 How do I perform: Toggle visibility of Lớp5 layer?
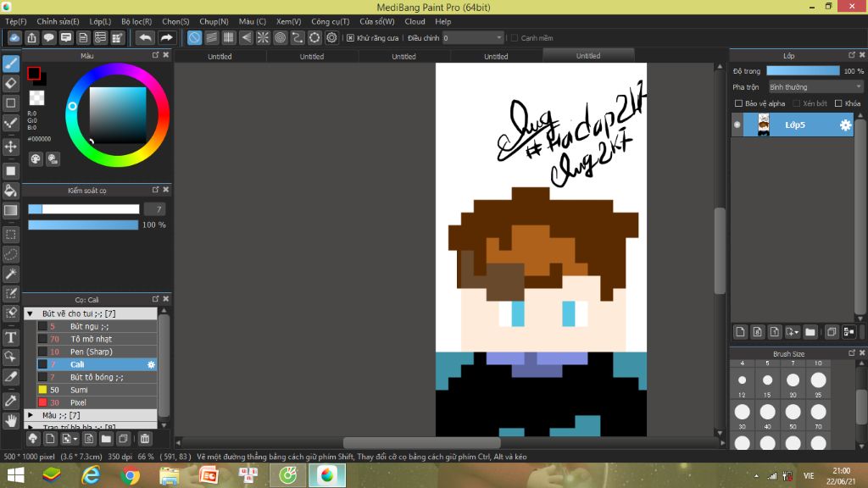[737, 125]
